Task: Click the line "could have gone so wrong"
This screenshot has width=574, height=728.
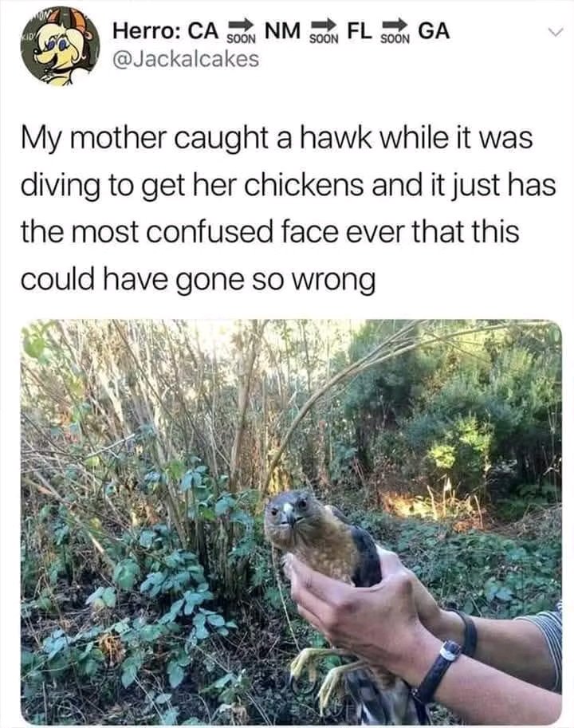Action: click(x=198, y=280)
